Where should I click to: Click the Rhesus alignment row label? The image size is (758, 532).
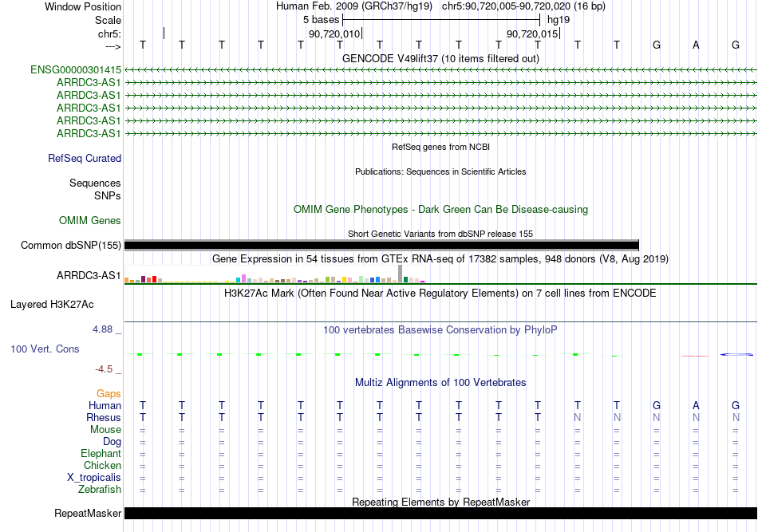point(104,417)
